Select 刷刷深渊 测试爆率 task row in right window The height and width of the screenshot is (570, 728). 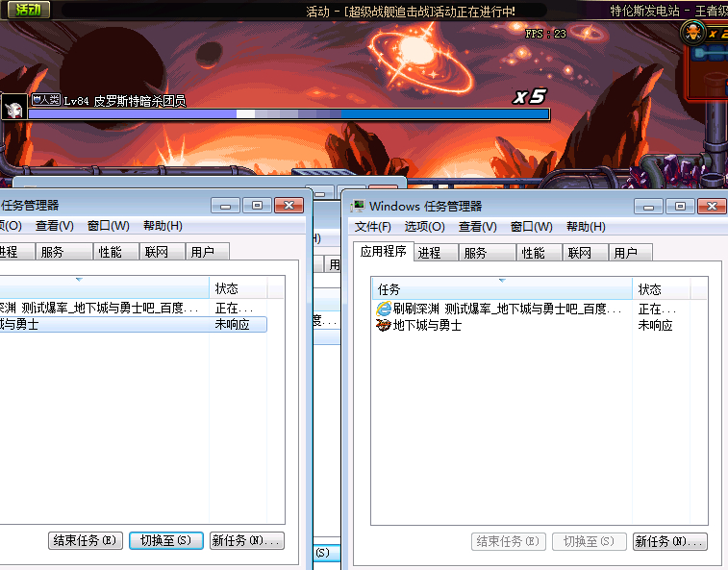[x=531, y=309]
